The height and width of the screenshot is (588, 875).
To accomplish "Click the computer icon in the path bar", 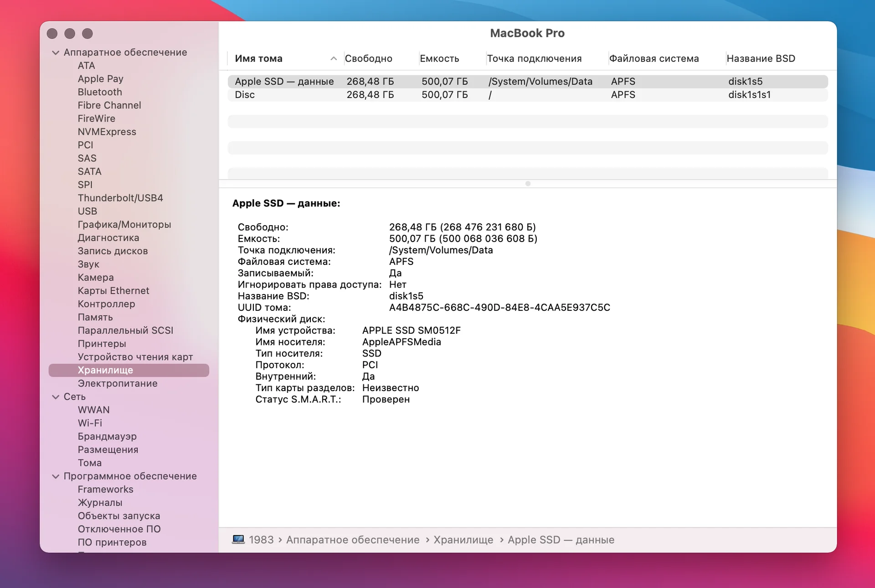I will pyautogui.click(x=238, y=540).
